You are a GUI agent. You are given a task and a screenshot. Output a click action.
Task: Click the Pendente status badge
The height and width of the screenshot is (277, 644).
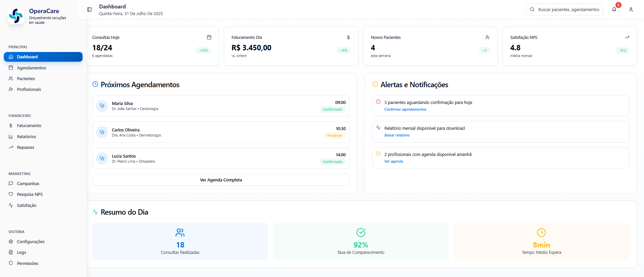[x=335, y=135]
